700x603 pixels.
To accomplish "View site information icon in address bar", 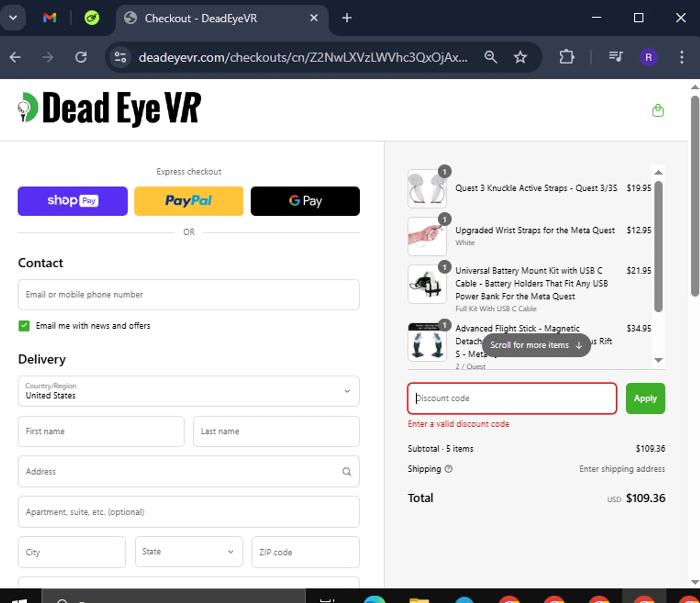I will pos(120,57).
